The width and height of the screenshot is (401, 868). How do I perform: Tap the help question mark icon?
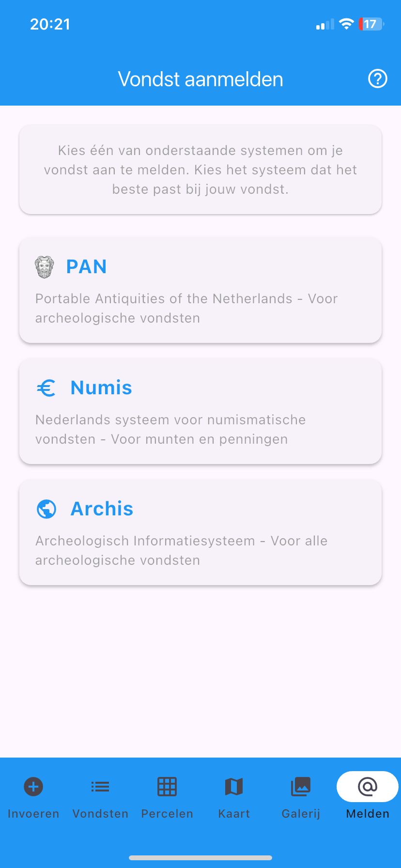point(378,78)
